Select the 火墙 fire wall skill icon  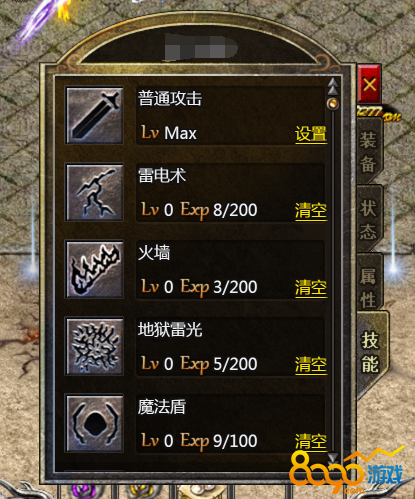tap(95, 269)
